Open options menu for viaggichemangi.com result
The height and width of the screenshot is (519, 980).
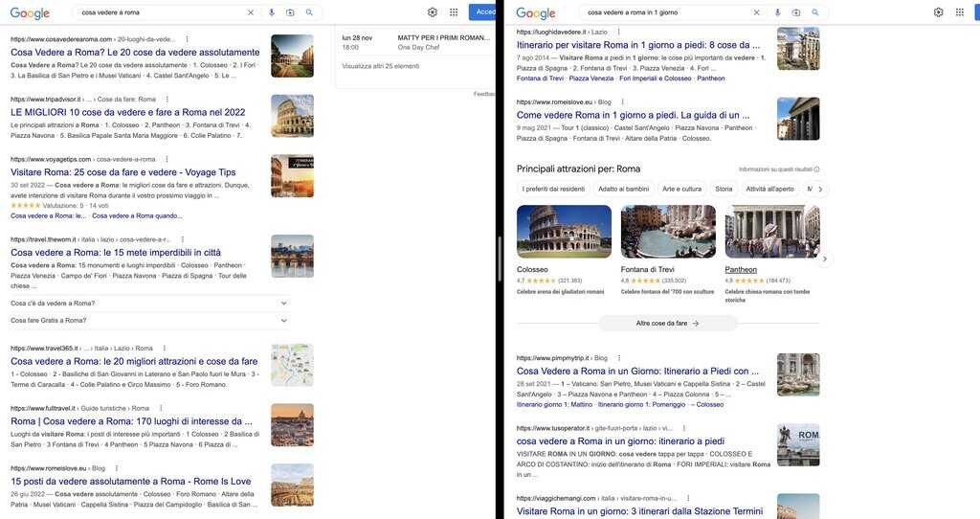pos(688,498)
